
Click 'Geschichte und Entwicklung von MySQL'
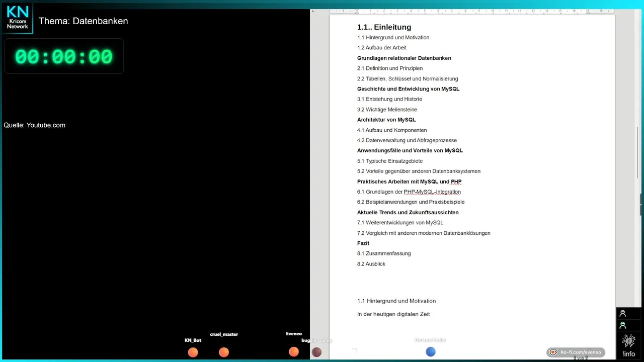point(408,89)
